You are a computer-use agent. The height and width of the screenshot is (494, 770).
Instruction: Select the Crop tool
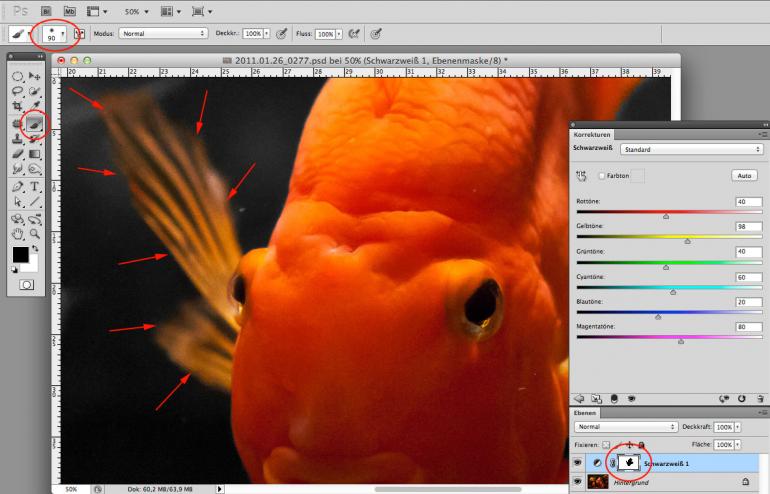tap(18, 106)
